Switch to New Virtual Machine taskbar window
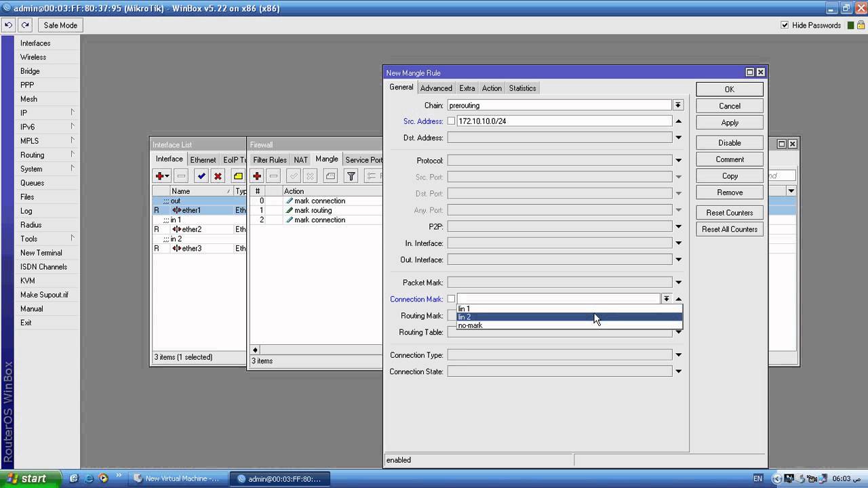 coord(177,479)
